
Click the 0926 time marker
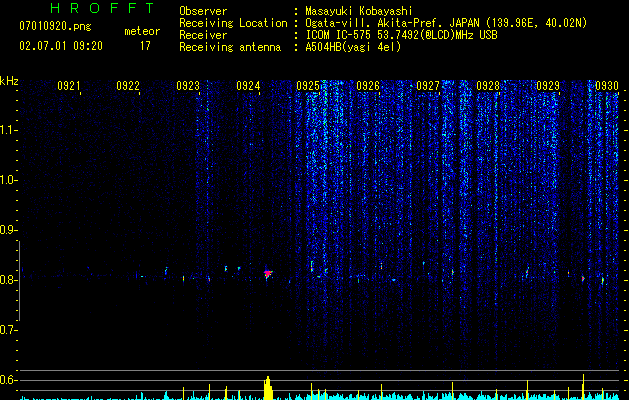(368, 85)
